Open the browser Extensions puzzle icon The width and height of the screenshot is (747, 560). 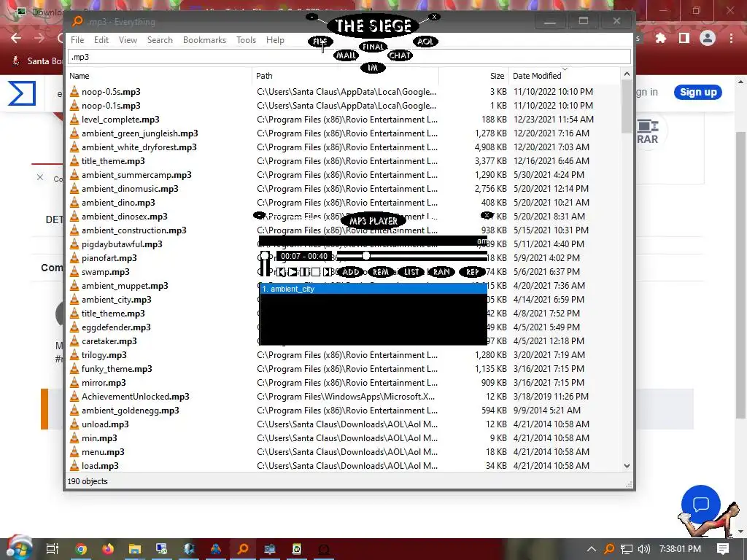coord(660,38)
